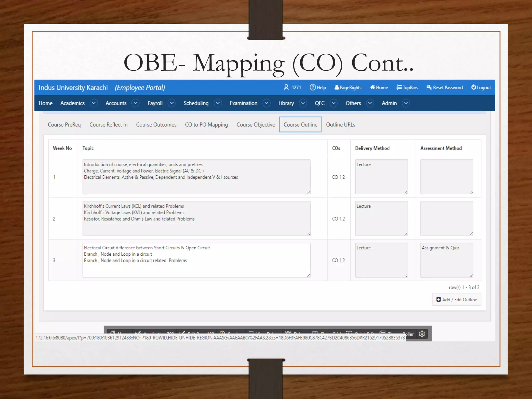Expand the Others menu chevron

point(370,103)
